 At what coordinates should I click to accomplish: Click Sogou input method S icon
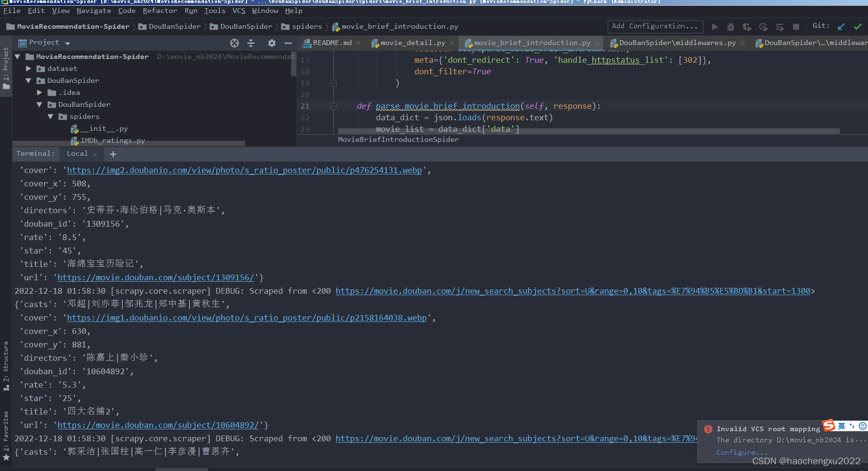coord(829,425)
